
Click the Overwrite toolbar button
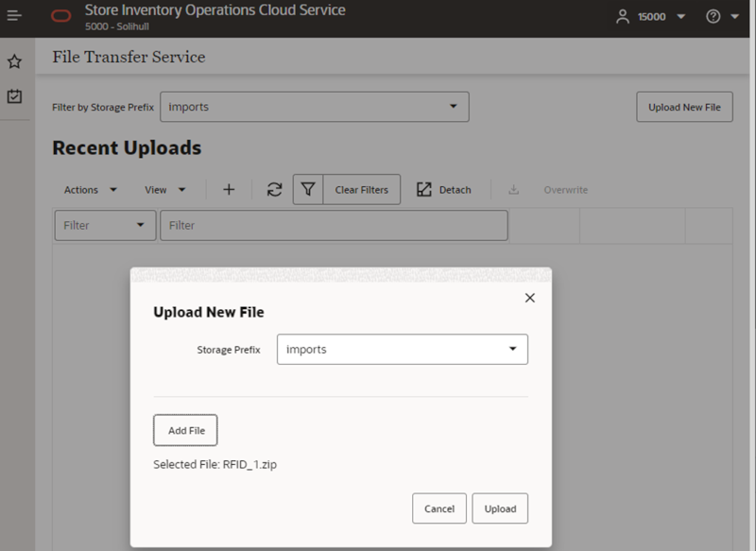[x=565, y=190]
